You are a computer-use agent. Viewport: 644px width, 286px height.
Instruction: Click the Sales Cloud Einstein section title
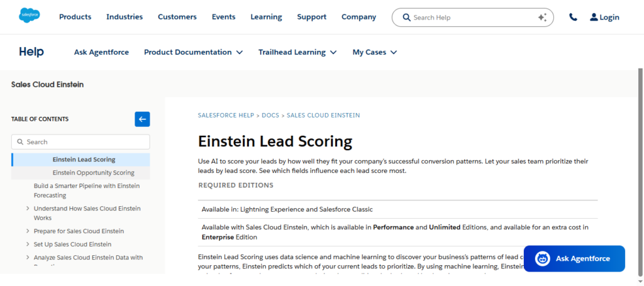click(47, 84)
